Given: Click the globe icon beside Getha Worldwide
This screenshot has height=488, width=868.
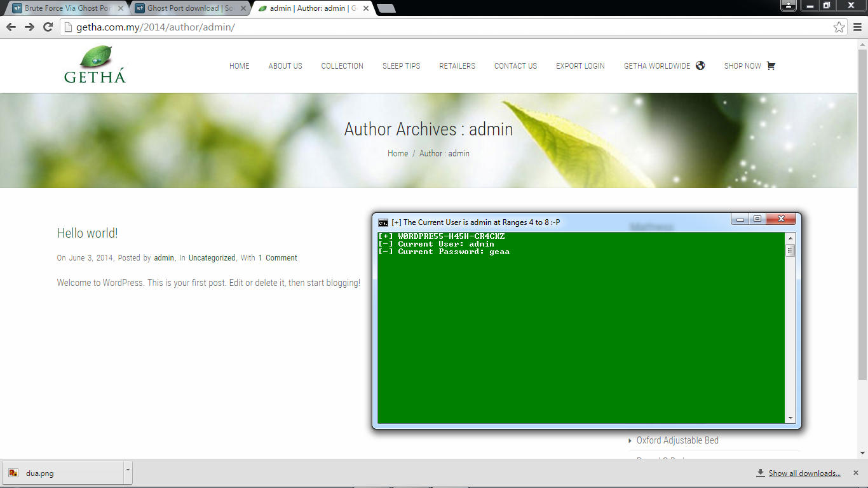Looking at the screenshot, I should coord(700,65).
